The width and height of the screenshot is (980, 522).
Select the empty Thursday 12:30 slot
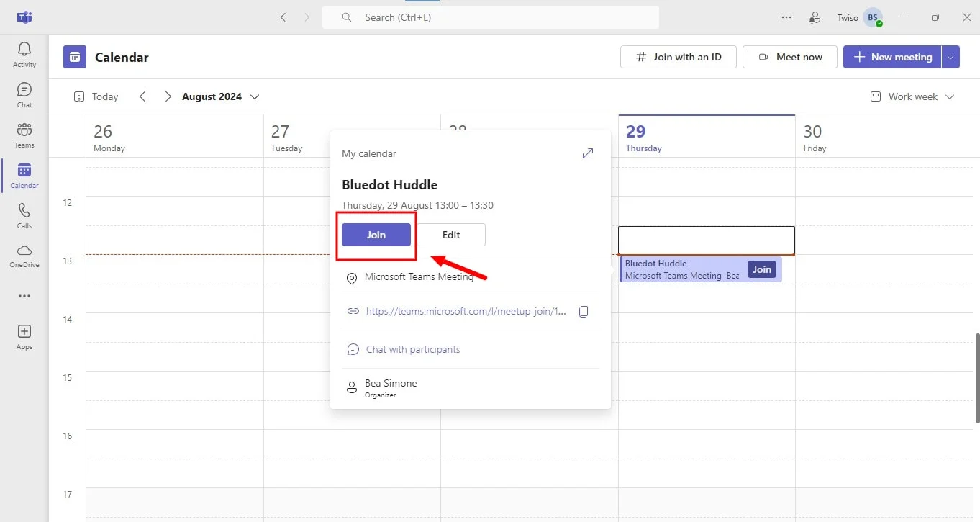pos(707,240)
